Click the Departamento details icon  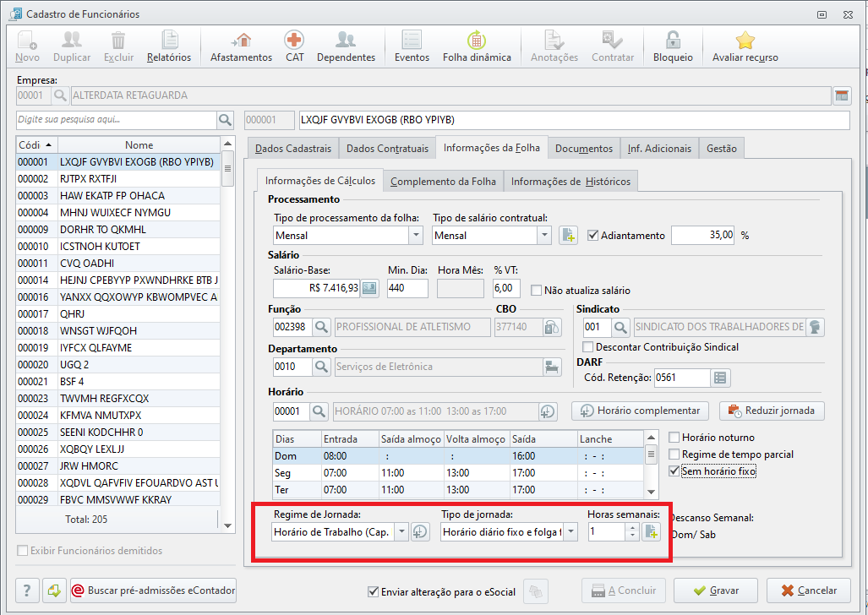[552, 367]
